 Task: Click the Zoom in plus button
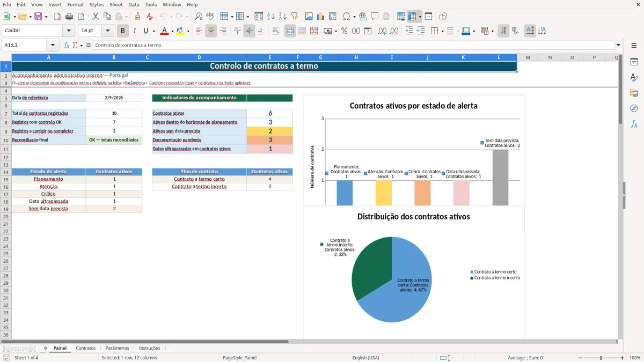623,358
